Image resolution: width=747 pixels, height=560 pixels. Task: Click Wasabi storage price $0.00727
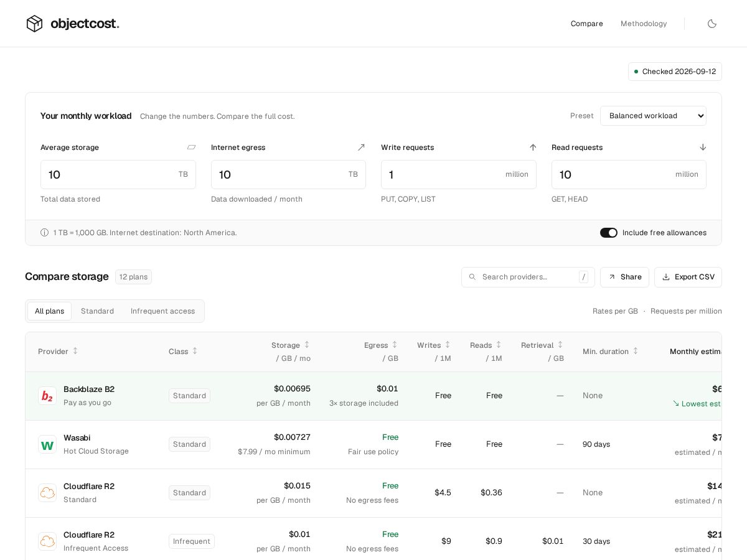292,437
